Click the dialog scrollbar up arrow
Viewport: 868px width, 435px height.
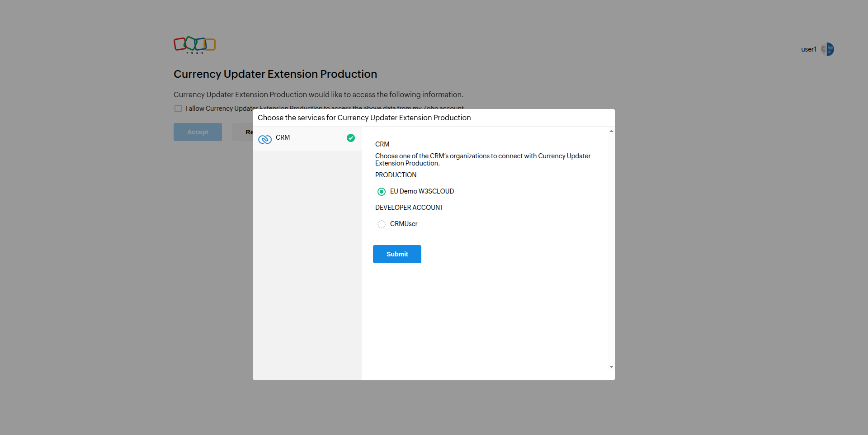click(x=611, y=131)
